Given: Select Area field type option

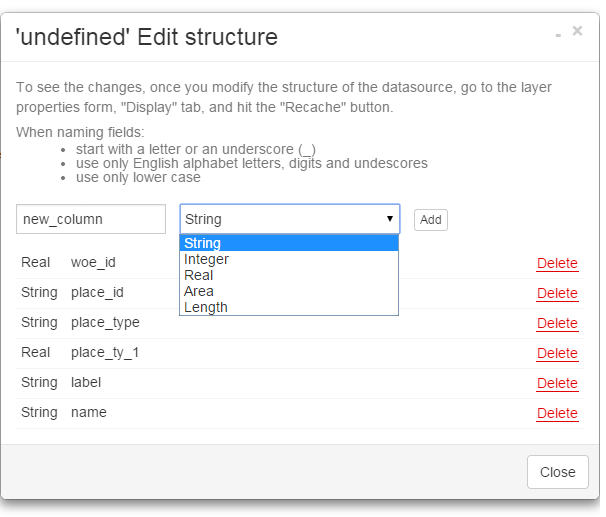Looking at the screenshot, I should [289, 291].
